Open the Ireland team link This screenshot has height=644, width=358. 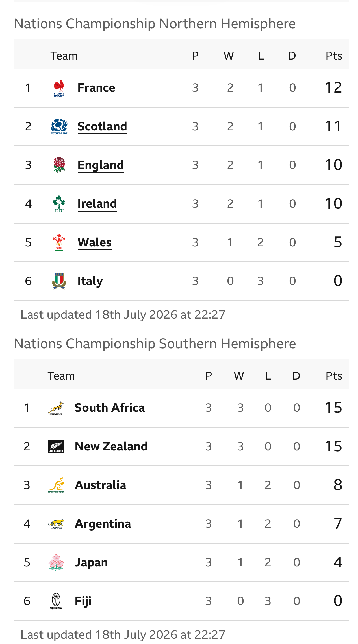(x=97, y=204)
